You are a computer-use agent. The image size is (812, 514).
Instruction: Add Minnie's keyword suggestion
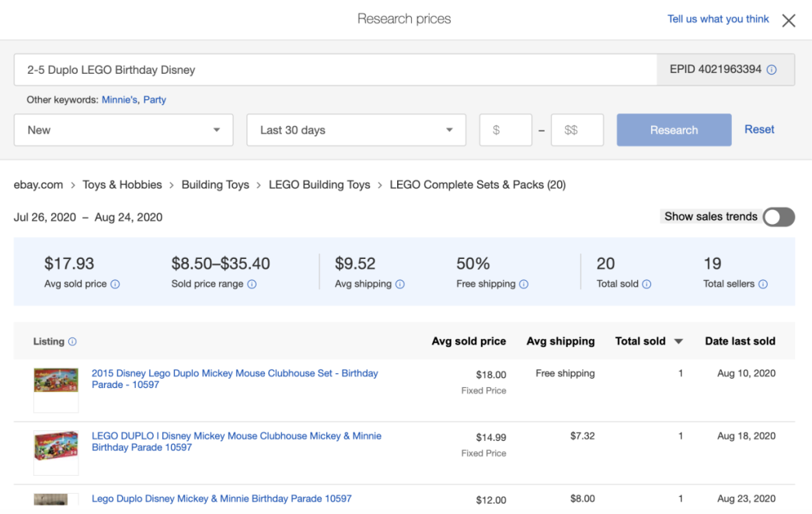(120, 100)
